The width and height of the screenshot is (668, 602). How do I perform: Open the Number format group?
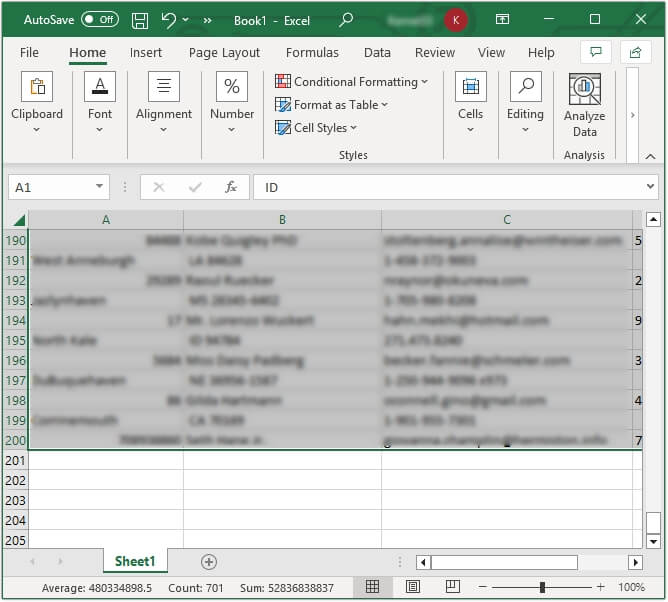(232, 102)
